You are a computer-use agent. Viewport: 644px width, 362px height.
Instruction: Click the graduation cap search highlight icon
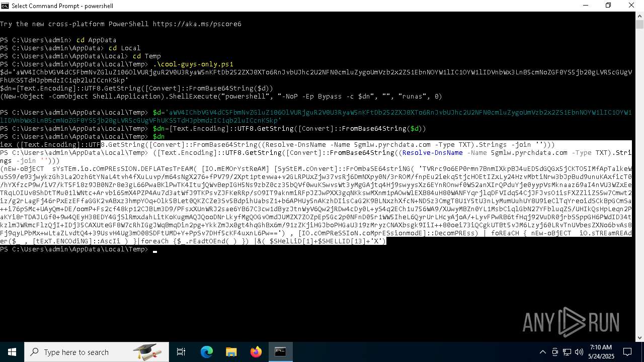tap(147, 352)
